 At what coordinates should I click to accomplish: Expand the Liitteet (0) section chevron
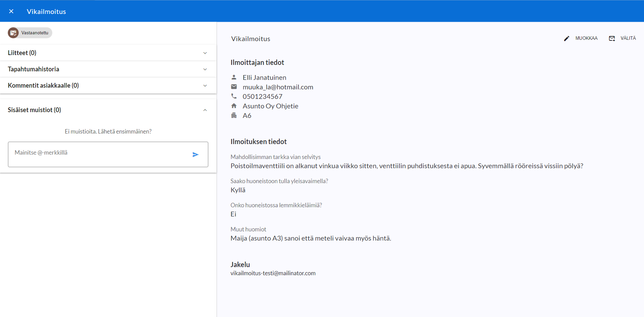pyautogui.click(x=205, y=53)
